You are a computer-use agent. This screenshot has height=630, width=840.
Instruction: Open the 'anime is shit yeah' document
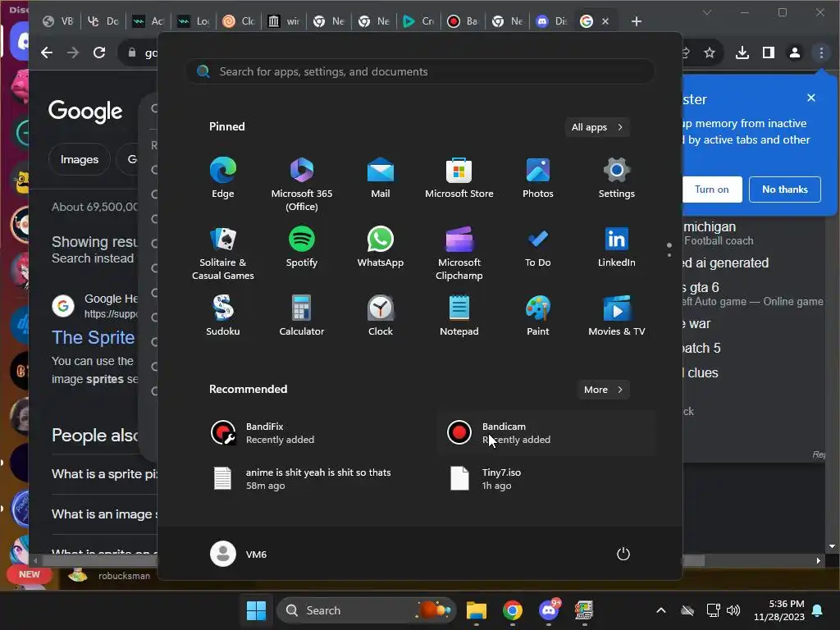313,479
